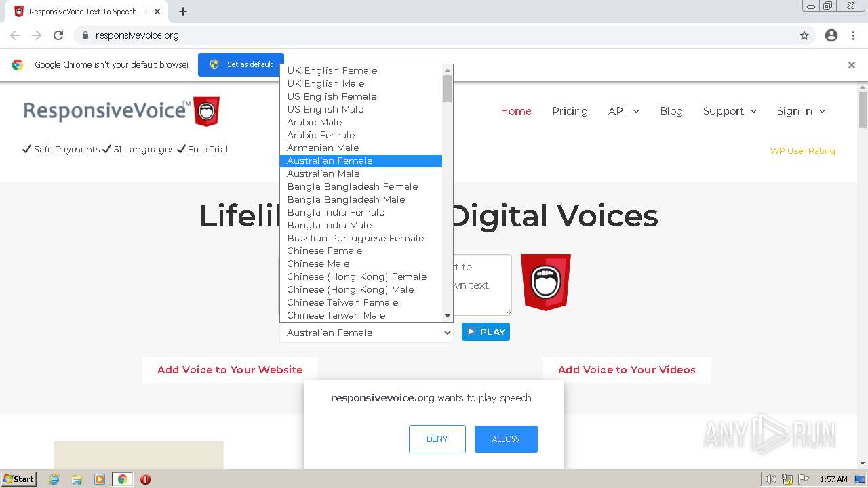Click the PLAY button
868x488 pixels.
[x=486, y=332]
